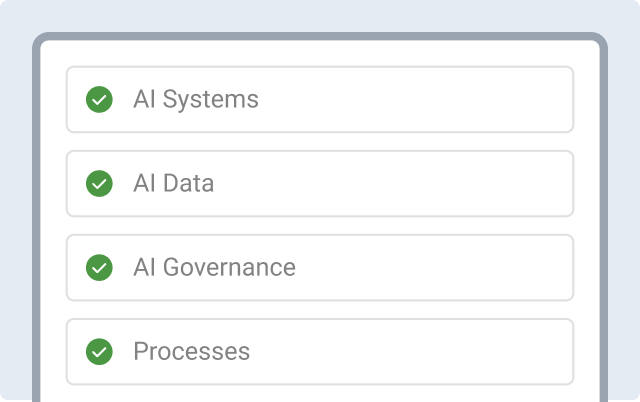Viewport: 640px width, 402px height.
Task: Click empty space in AI Governance card
Action: (x=437, y=267)
